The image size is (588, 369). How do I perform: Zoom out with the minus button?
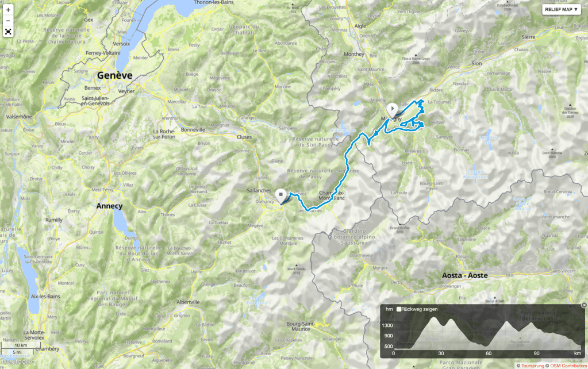(x=8, y=21)
